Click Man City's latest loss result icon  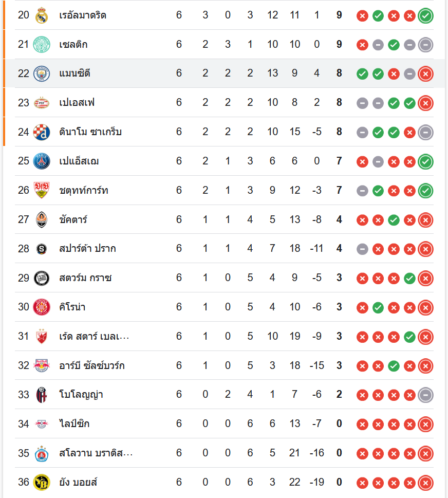click(425, 74)
